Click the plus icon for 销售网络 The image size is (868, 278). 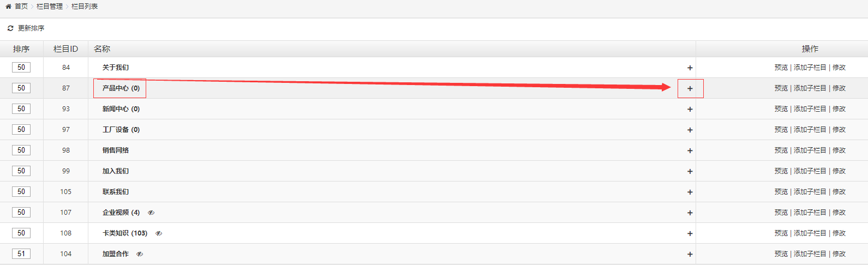(690, 150)
